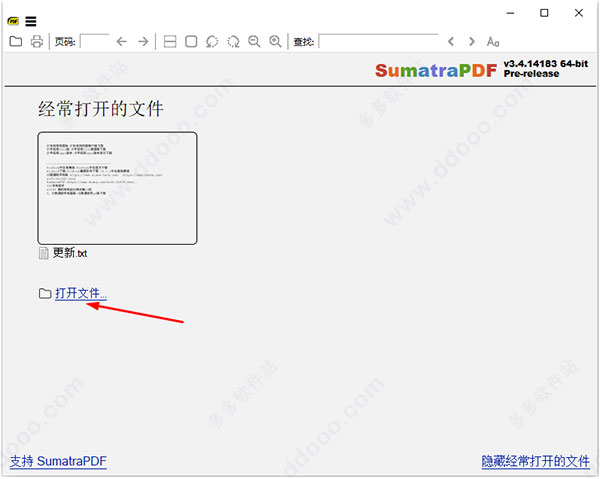Find the previous match arrow
The height and width of the screenshot is (479, 600).
[x=451, y=41]
